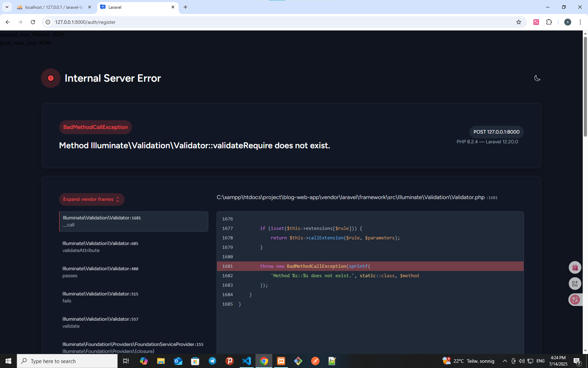
Task: Click the BadMethodCallException badge
Action: [x=95, y=127]
